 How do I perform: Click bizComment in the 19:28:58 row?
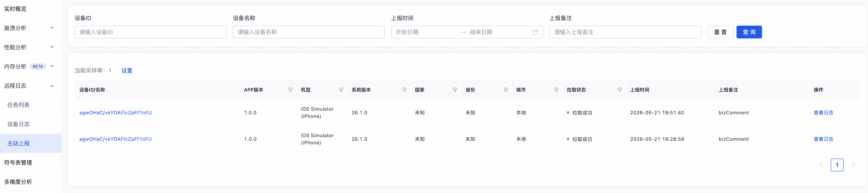point(734,139)
